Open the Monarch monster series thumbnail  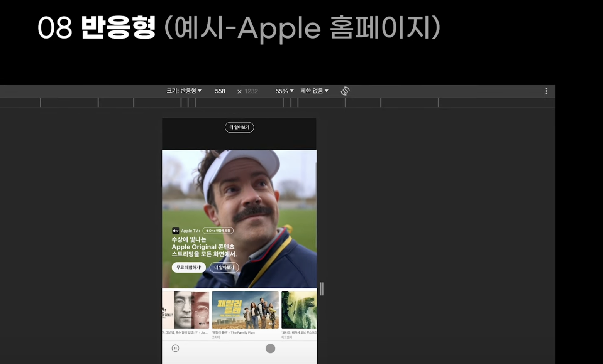299,310
